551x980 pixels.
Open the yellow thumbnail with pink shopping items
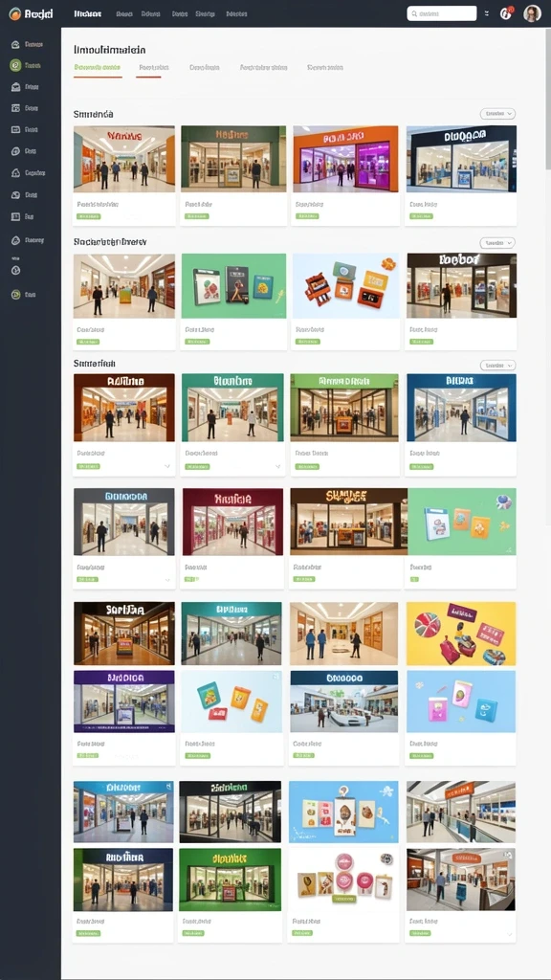[461, 634]
